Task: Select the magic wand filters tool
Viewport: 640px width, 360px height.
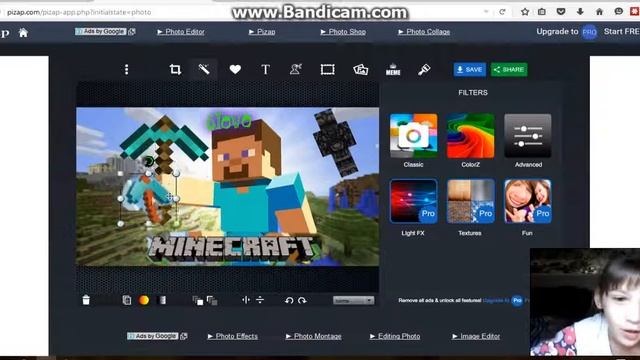Action: pos(204,69)
